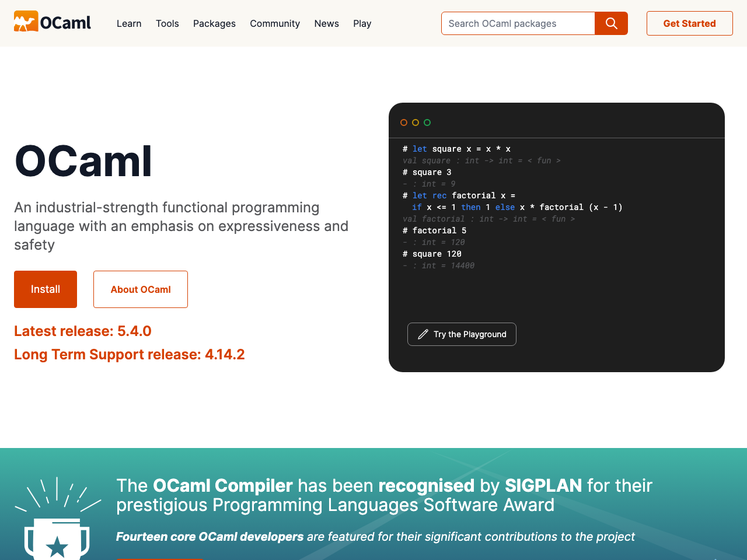Click the search magnifier icon

click(611, 23)
